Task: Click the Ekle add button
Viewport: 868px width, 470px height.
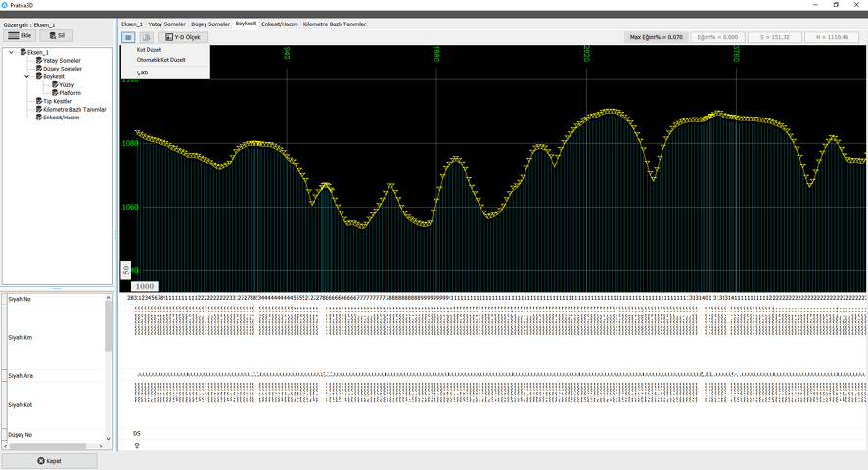Action: tap(20, 35)
